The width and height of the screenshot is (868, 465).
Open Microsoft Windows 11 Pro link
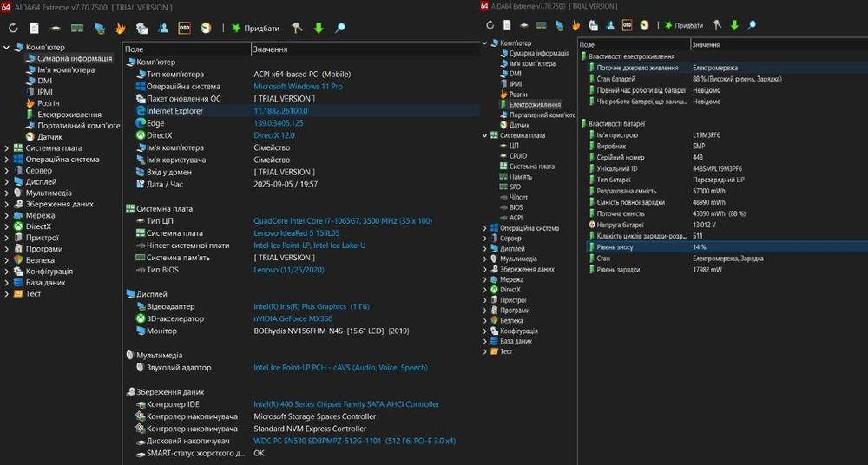[298, 87]
